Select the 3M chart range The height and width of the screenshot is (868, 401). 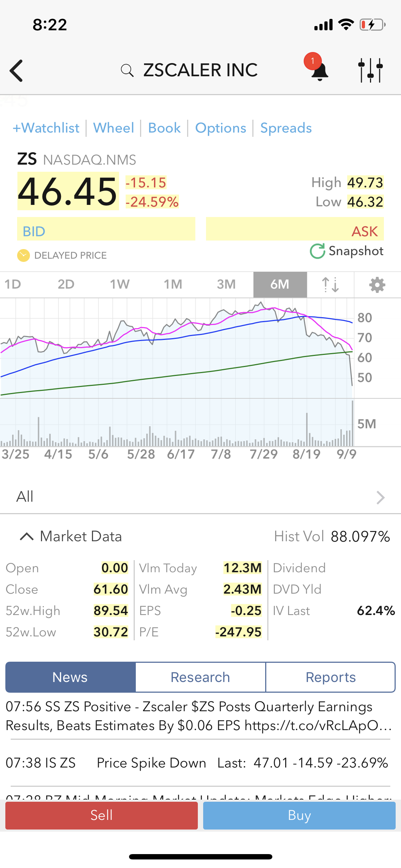226,284
